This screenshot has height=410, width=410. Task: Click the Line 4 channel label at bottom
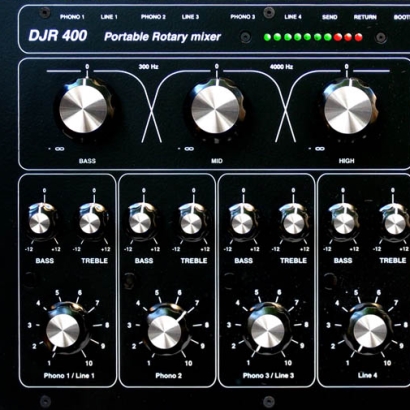(368, 375)
